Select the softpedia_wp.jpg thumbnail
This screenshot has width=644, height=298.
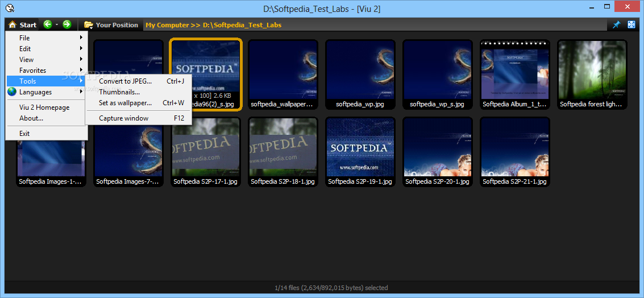[x=360, y=75]
